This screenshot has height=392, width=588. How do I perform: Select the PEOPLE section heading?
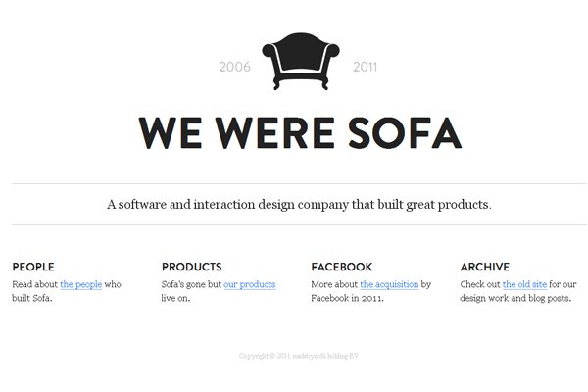(x=33, y=267)
